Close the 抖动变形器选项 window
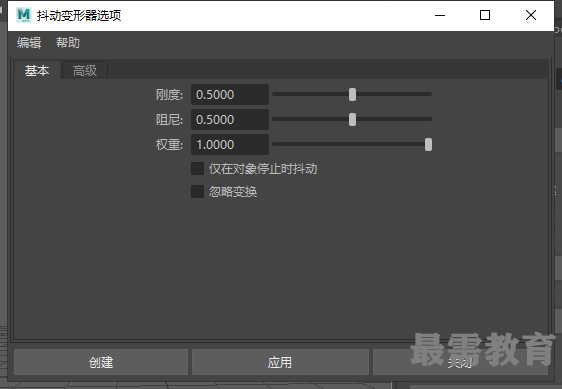Viewport: 562px width, 389px height. 531,15
